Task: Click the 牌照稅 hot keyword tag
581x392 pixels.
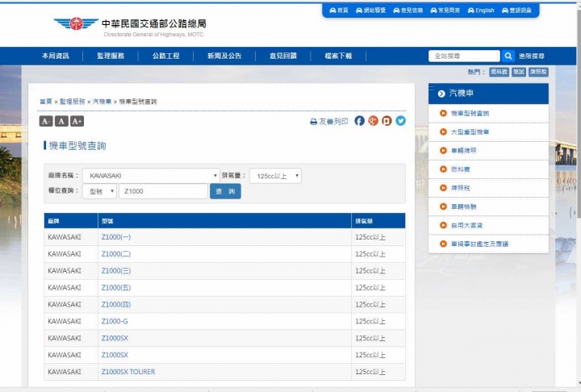Action: pos(538,72)
